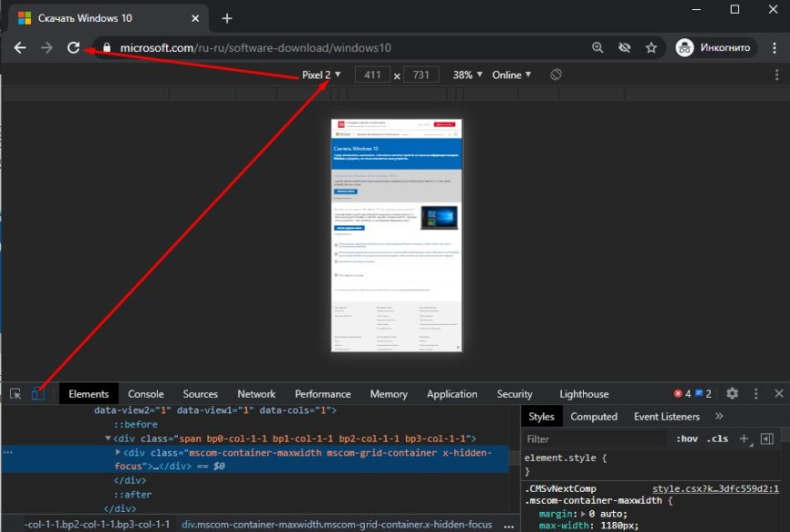This screenshot has width=790, height=532.
Task: Click the red error count badge
Action: (683, 394)
